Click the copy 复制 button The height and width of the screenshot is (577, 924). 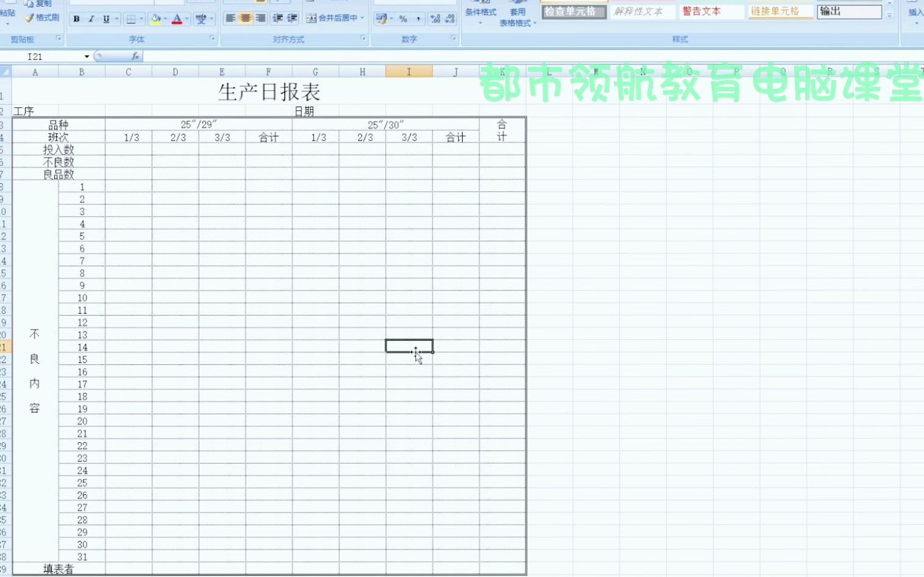[38, 4]
